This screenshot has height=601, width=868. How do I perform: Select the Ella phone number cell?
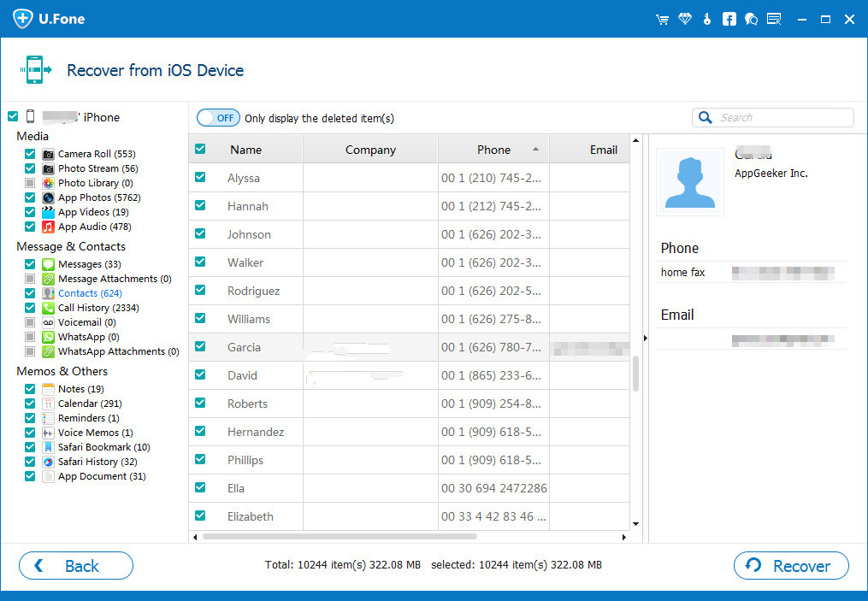493,488
